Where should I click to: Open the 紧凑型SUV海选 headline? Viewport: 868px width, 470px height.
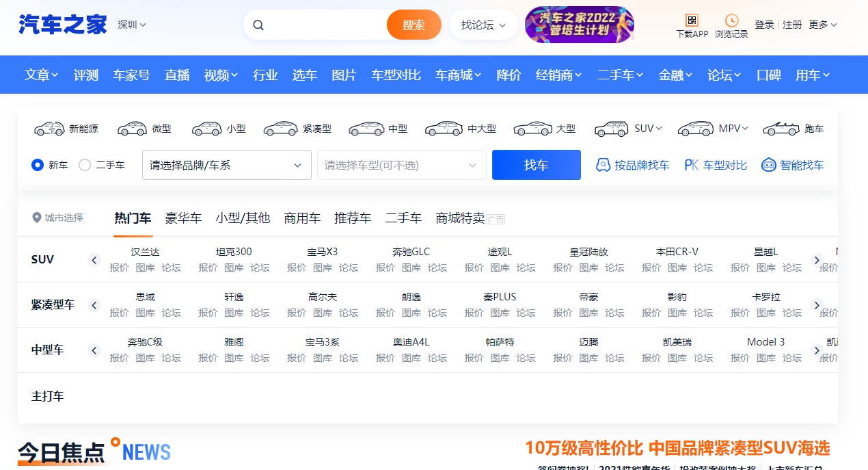pyautogui.click(x=677, y=448)
